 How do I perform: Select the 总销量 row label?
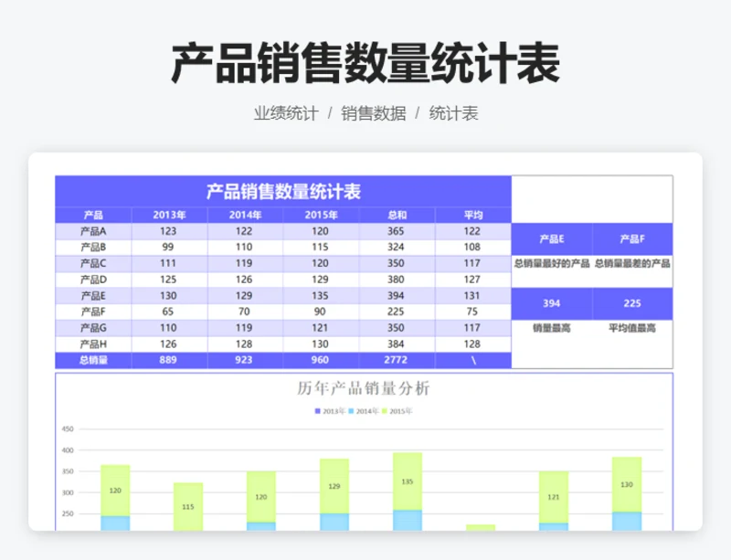(x=93, y=360)
